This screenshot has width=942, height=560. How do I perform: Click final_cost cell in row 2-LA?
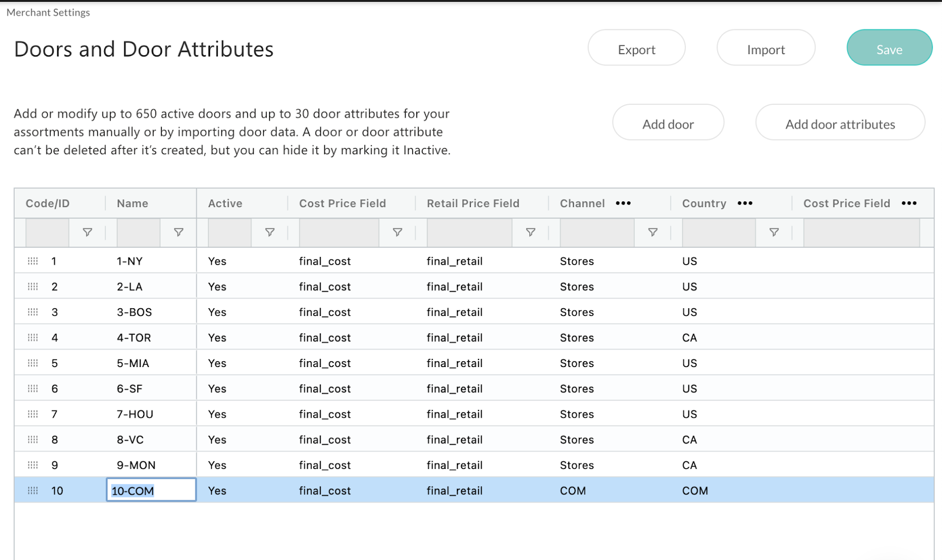tap(325, 287)
